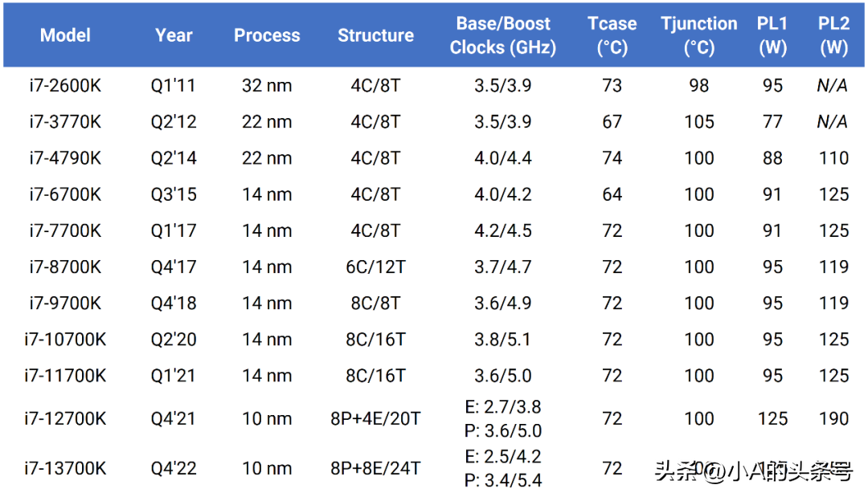Image resolution: width=868 pixels, height=497 pixels.
Task: Select the Q3'15 year cell
Action: pos(174,194)
